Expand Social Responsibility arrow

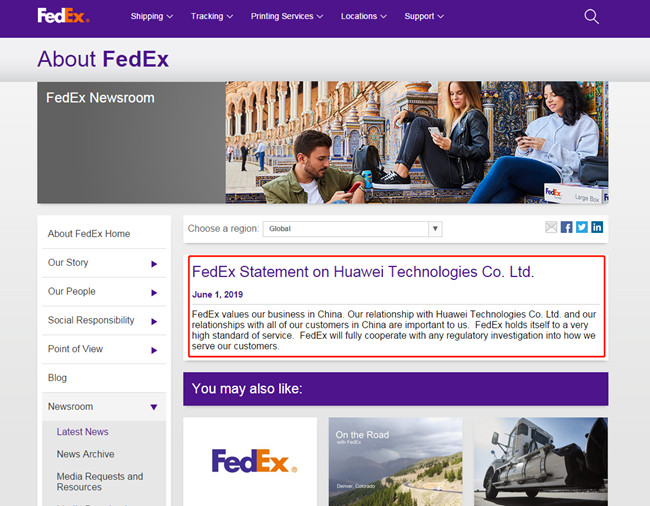tap(154, 321)
